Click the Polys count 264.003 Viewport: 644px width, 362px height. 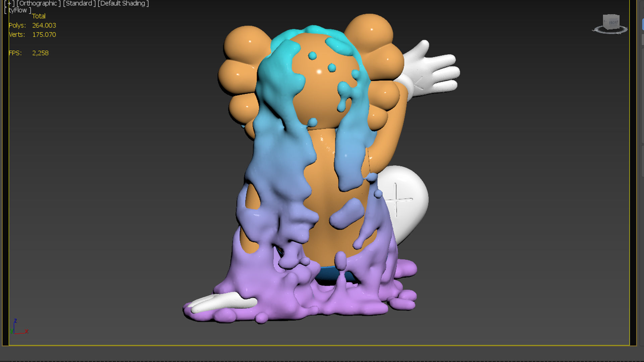[x=44, y=25]
